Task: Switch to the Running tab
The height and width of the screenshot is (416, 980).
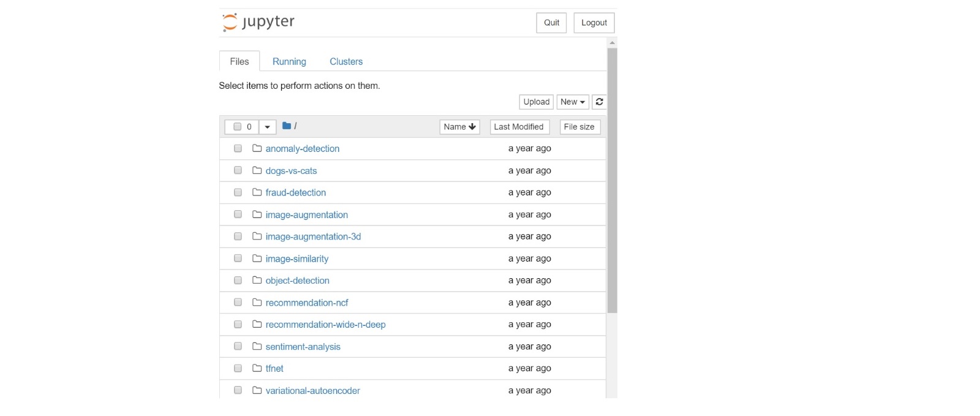Action: [289, 61]
